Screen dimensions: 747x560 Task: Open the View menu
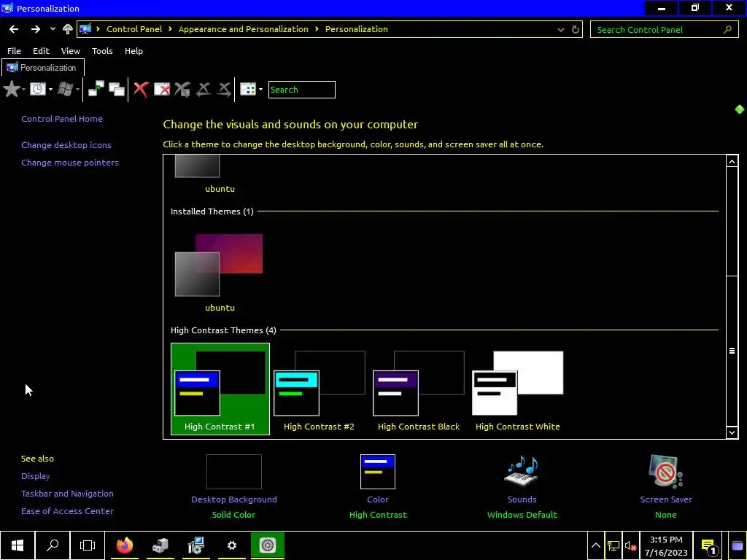click(71, 51)
